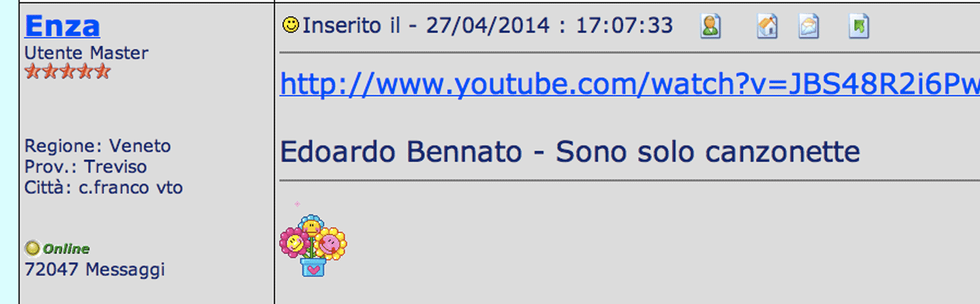
Task: Click the green arrow reply icon
Action: coord(859,27)
